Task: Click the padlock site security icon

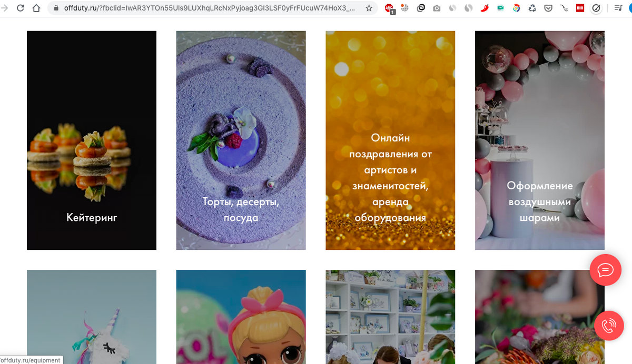Action: coord(56,8)
